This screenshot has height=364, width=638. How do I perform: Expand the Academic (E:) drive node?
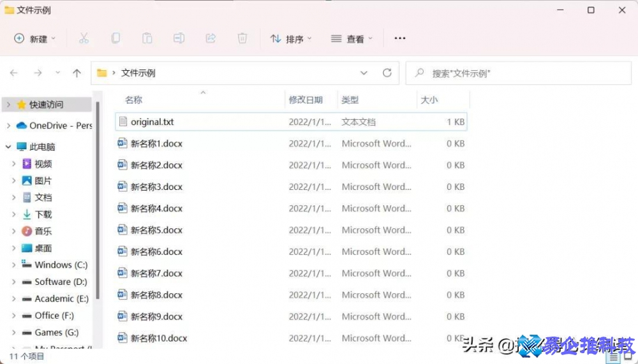coord(14,298)
